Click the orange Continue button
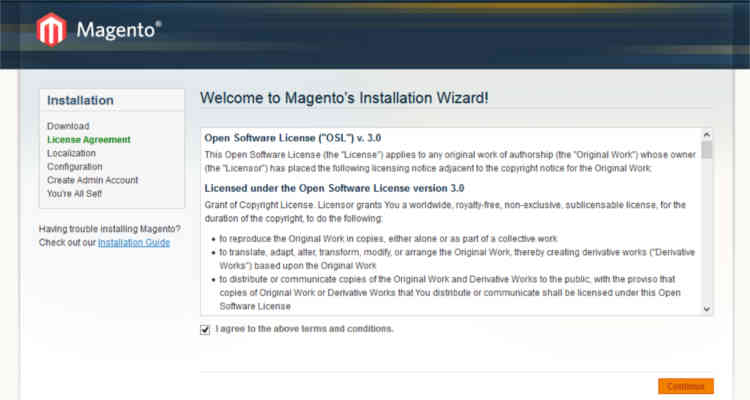 tap(685, 386)
